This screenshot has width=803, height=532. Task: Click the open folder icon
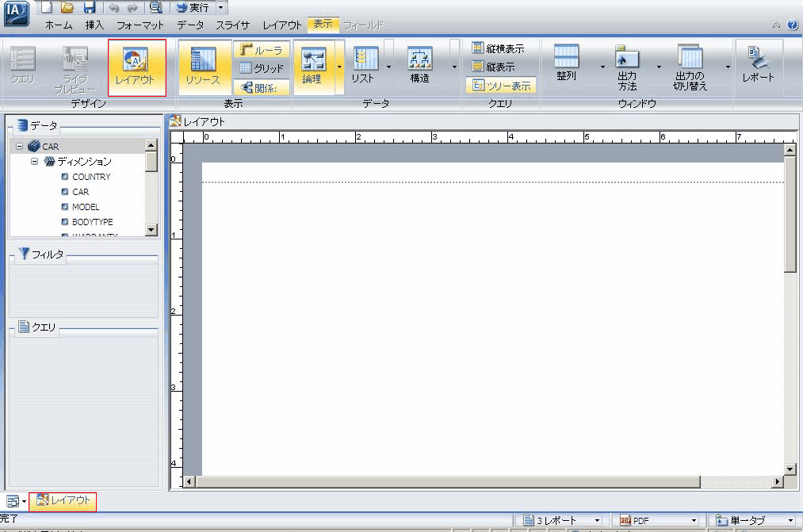(x=67, y=7)
